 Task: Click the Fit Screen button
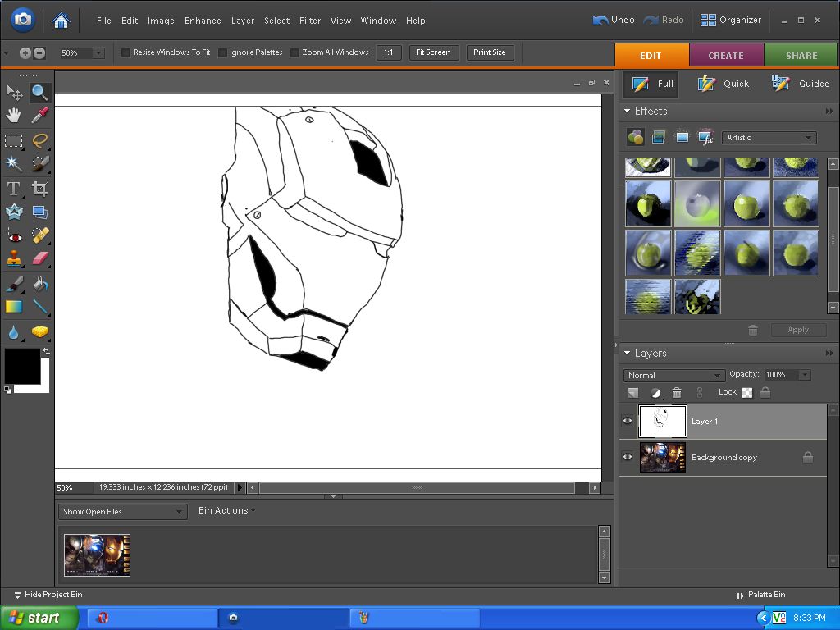click(433, 52)
